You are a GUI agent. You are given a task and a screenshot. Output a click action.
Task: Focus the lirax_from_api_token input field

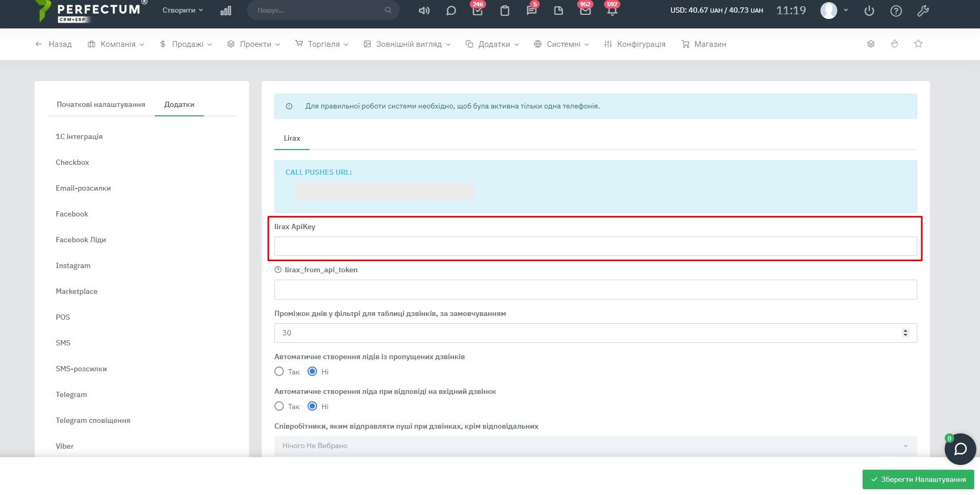[596, 290]
